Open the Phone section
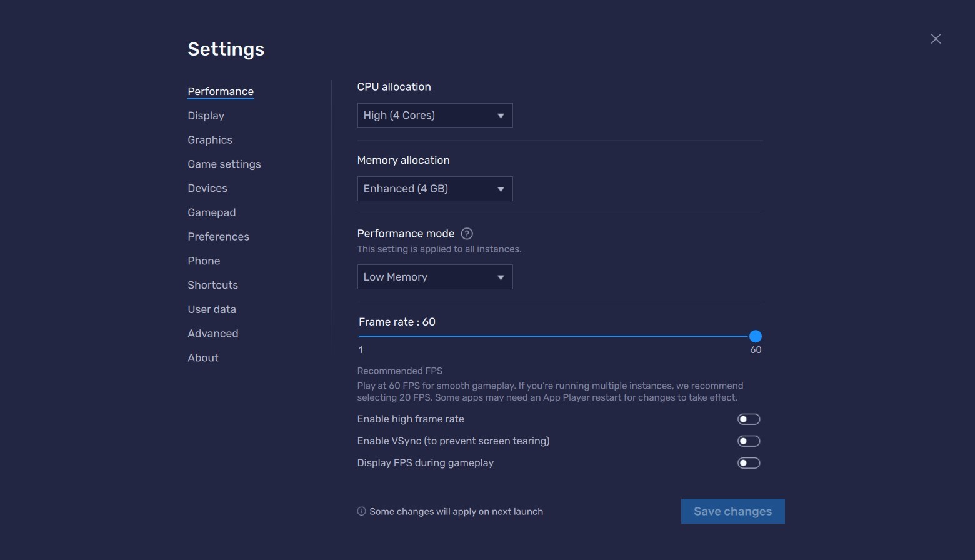Screen dimensions: 975x560 pos(204,261)
